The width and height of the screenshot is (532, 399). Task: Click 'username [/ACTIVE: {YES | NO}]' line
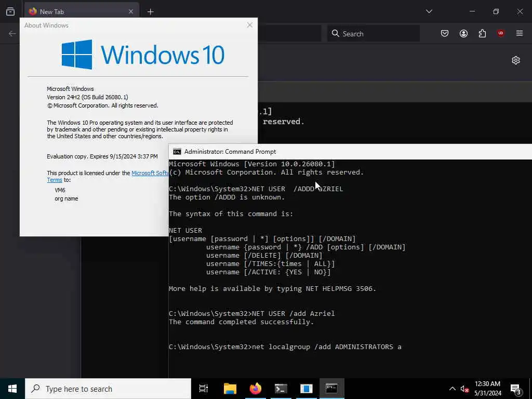[x=269, y=272]
